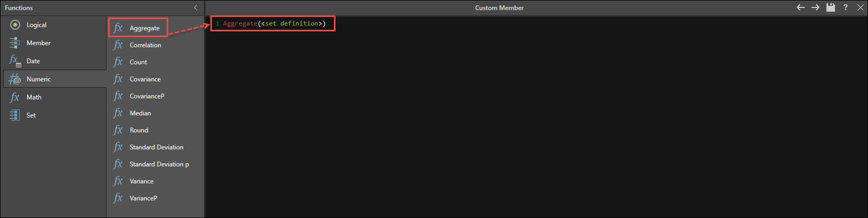
Task: Collapse the Functions panel with chevron
Action: click(x=195, y=7)
